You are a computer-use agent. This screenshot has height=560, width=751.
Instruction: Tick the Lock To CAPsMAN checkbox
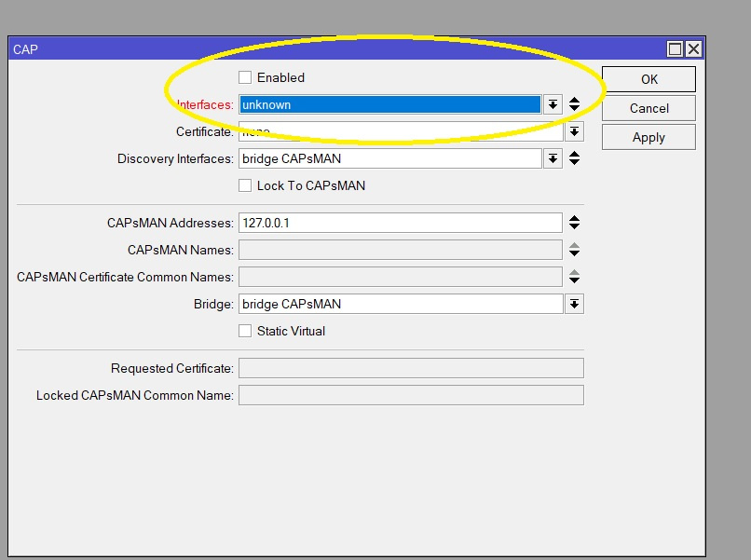point(245,185)
